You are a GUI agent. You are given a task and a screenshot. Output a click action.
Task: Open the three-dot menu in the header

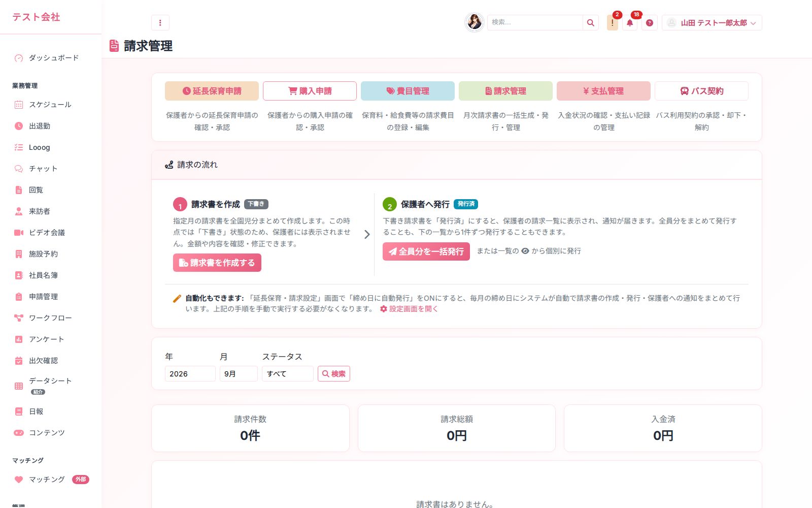click(160, 22)
